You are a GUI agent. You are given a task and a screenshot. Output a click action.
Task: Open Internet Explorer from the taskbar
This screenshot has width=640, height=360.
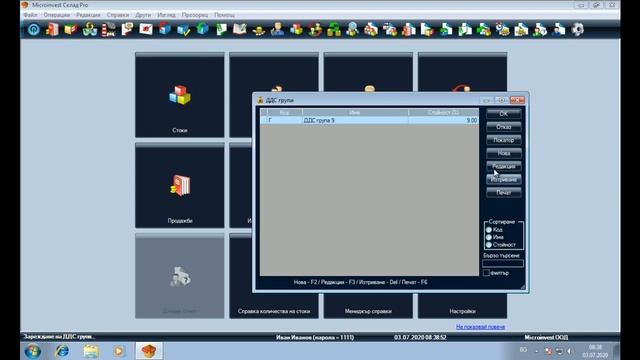(x=62, y=351)
